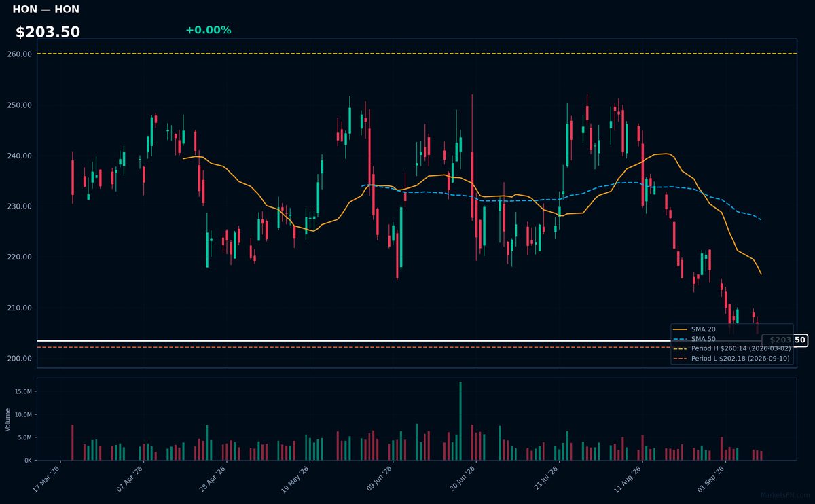Viewport: 815px width, 504px height.
Task: Click the current price tag at chart's right edge
Action: pyautogui.click(x=784, y=340)
